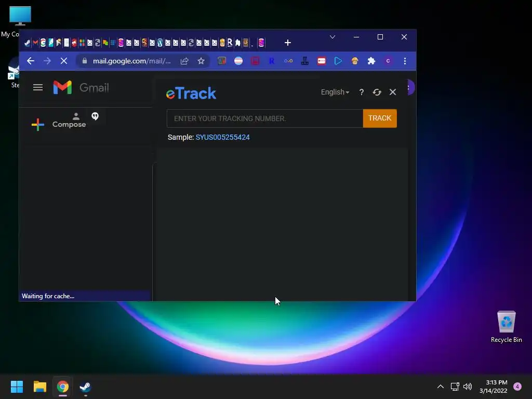Switch to the Gmail envelope tab

pos(35,43)
